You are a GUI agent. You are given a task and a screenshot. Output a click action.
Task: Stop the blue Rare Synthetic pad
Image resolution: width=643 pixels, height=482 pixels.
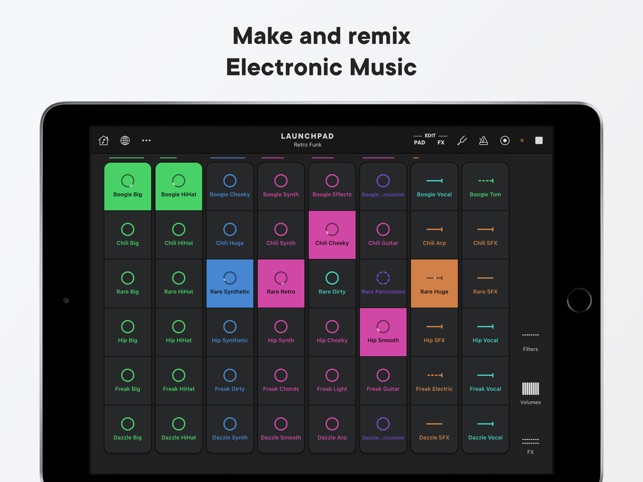point(230,283)
